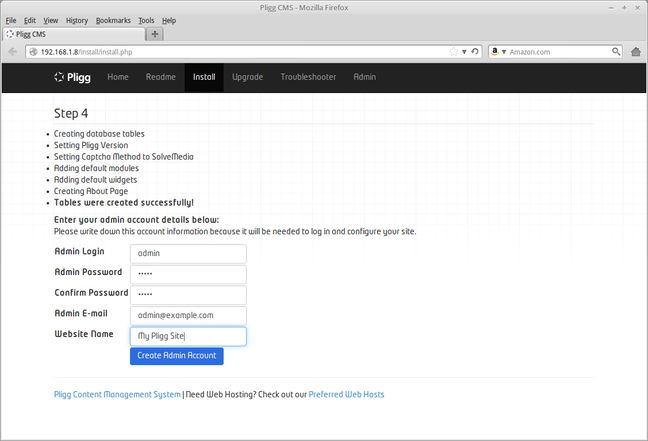Image resolution: width=648 pixels, height=441 pixels.
Task: Click the Create Admin Account button
Action: (x=176, y=356)
